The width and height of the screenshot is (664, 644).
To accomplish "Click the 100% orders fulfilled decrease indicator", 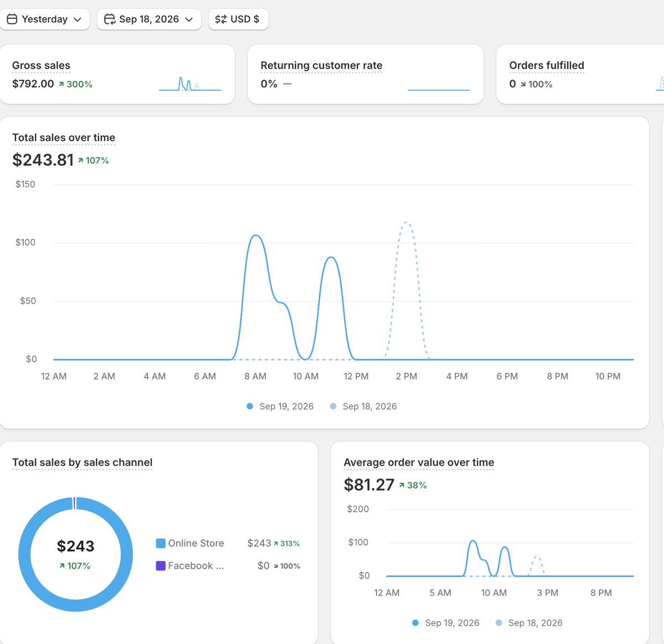I will [536, 84].
